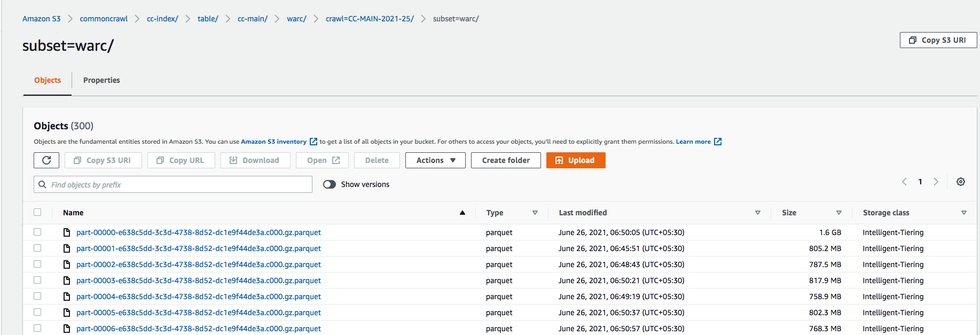The width and height of the screenshot is (980, 335).
Task: Click the Type column sort arrow
Action: [x=535, y=213]
